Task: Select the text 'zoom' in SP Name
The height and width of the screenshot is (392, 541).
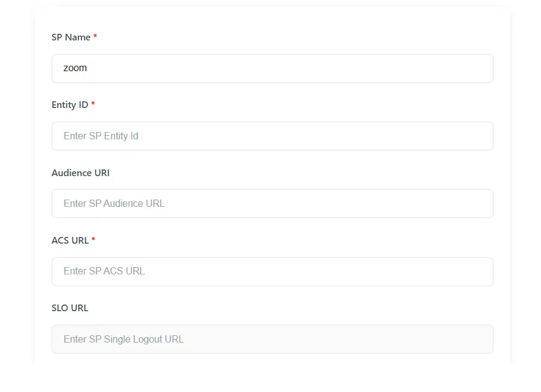Action: coord(74,68)
